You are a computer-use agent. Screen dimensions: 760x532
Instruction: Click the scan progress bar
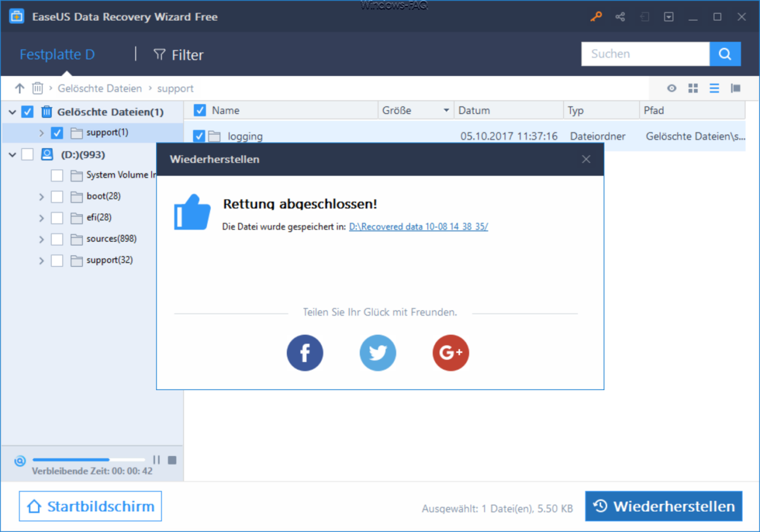[89, 460]
